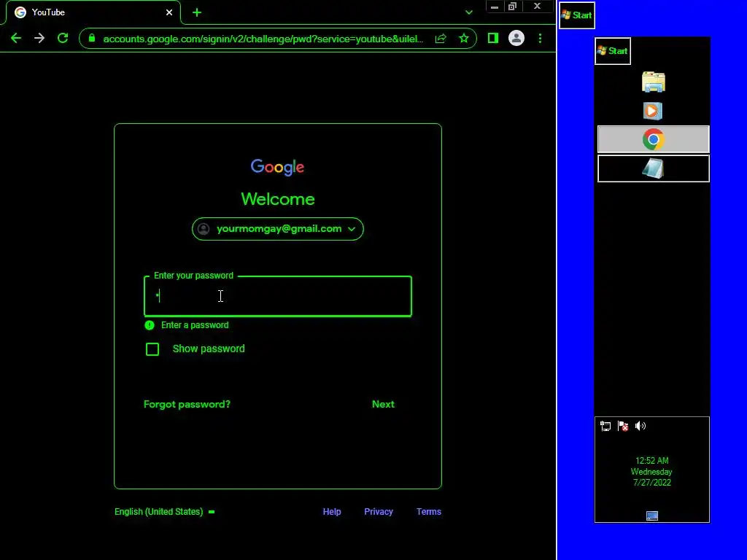
Task: Click the 12:52 AM clock
Action: [x=651, y=461]
